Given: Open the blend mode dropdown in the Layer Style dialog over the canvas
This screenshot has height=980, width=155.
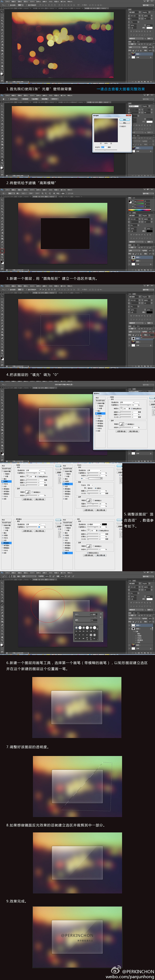Looking at the screenshot, I should pos(127,403).
